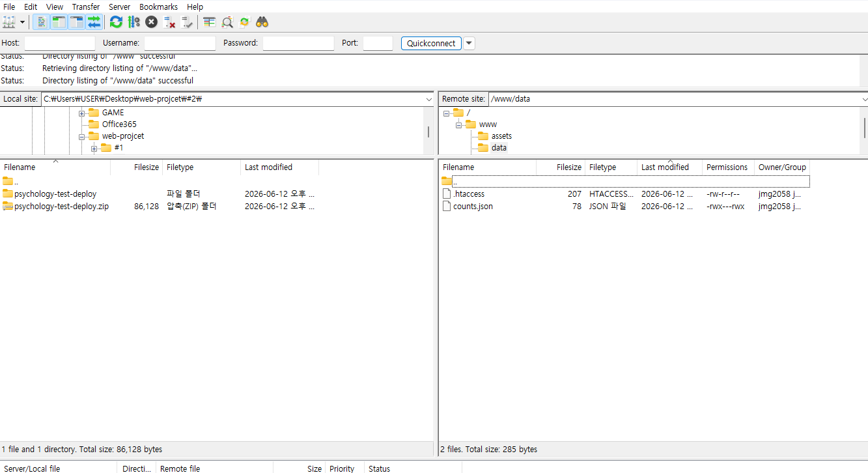The width and height of the screenshot is (868, 473).
Task: Open the File menu
Action: (9, 7)
